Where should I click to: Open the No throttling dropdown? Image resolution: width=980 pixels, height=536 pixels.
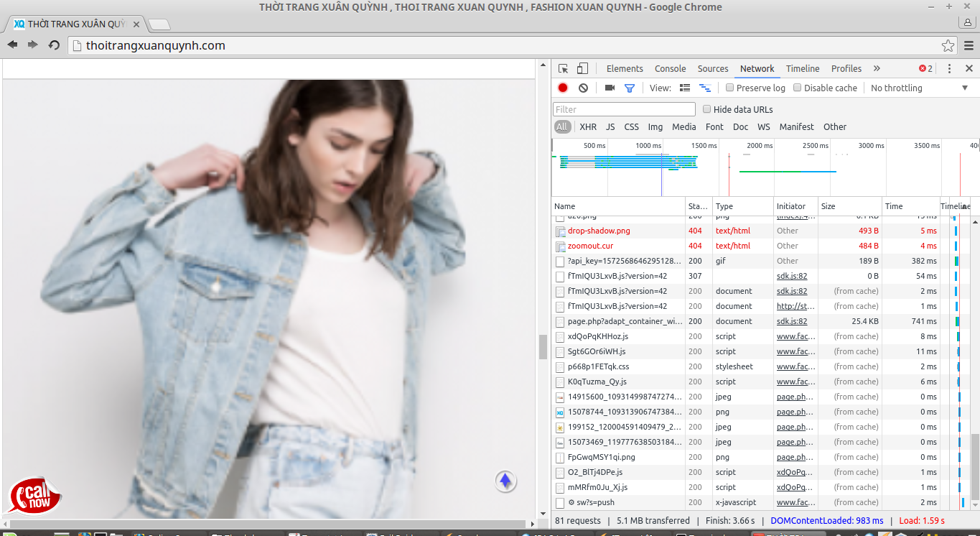[919, 88]
